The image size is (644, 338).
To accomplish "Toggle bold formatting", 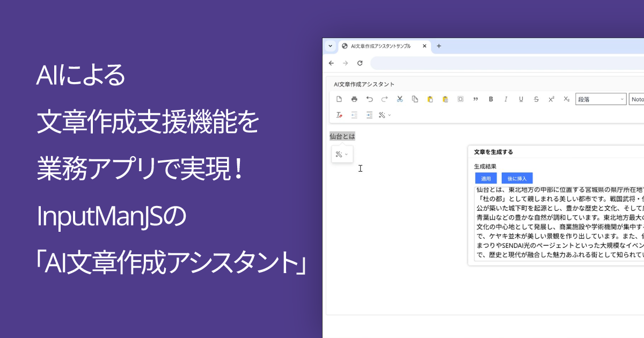I will [x=491, y=99].
